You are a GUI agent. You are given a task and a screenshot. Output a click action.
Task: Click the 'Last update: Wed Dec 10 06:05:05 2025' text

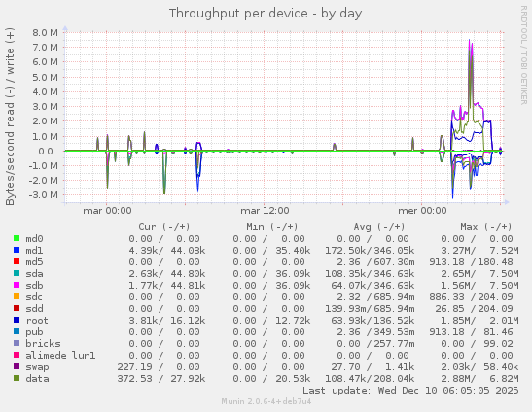(x=410, y=391)
